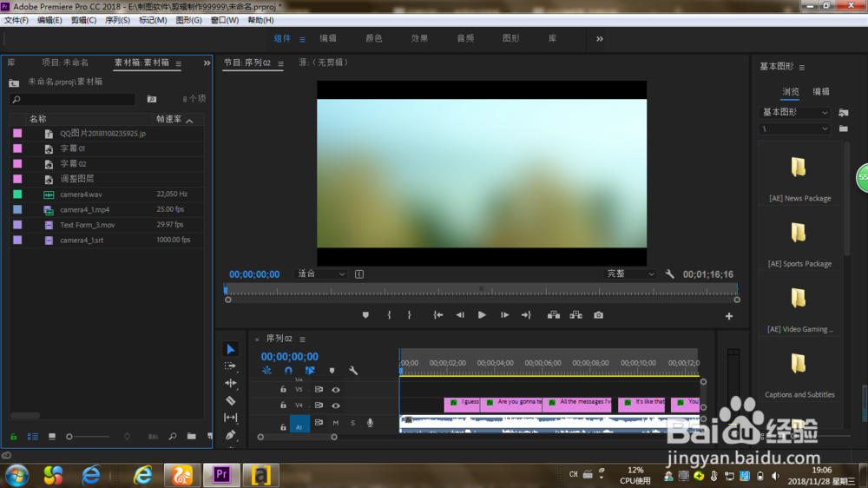Toggle Snap in the timeline
This screenshot has height=488, width=868.
click(x=288, y=371)
